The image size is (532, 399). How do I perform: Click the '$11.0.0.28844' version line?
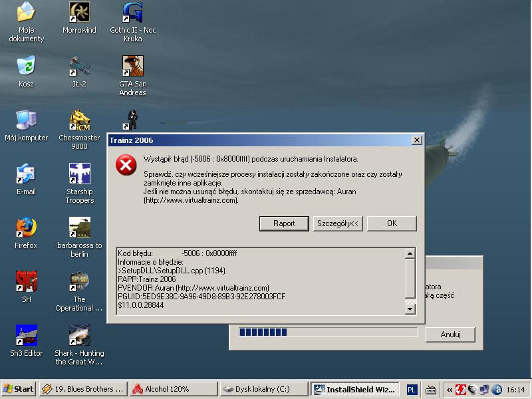click(140, 305)
